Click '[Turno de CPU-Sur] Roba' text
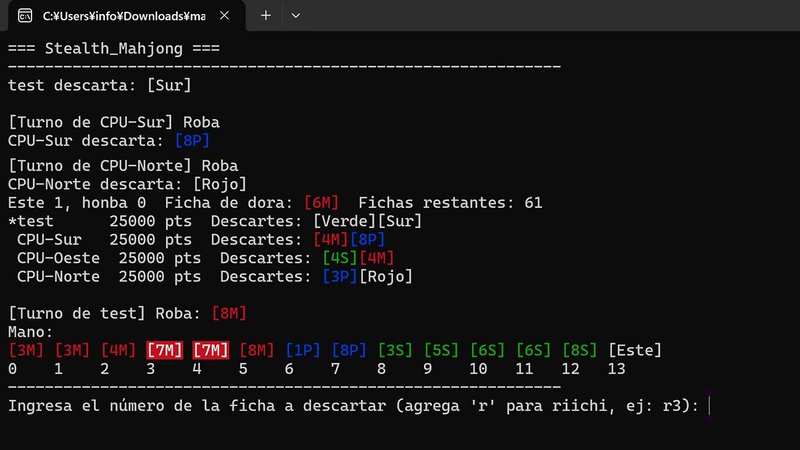The width and height of the screenshot is (800, 450). coord(114,122)
